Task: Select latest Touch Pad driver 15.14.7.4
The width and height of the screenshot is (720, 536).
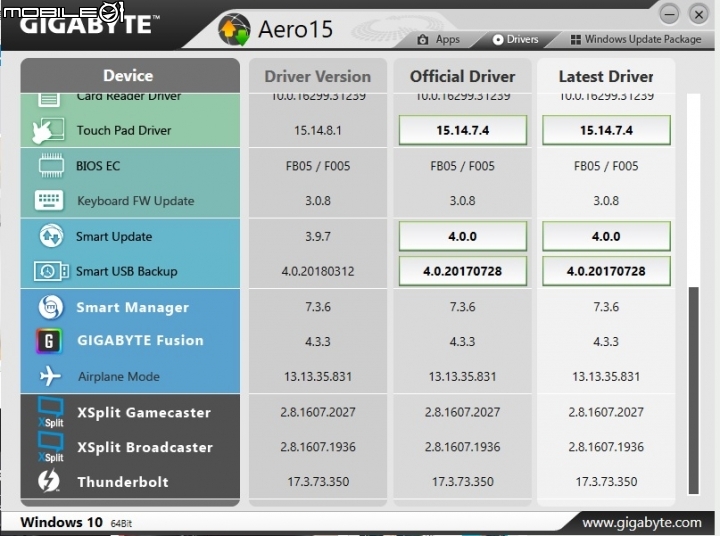Action: point(606,130)
